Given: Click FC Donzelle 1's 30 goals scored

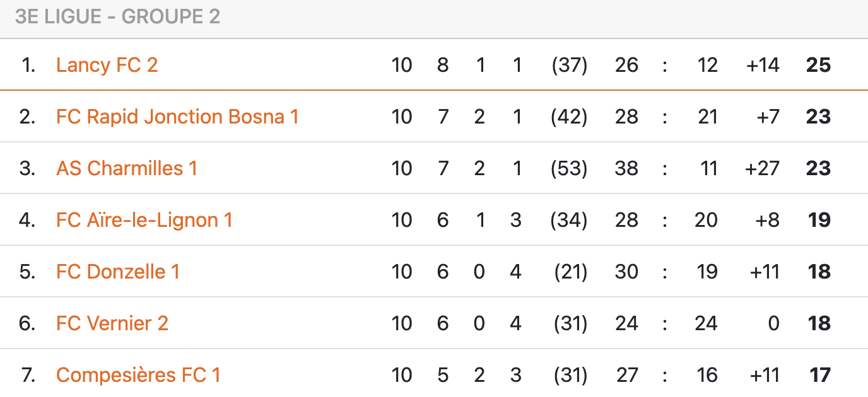Looking at the screenshot, I should [x=626, y=272].
